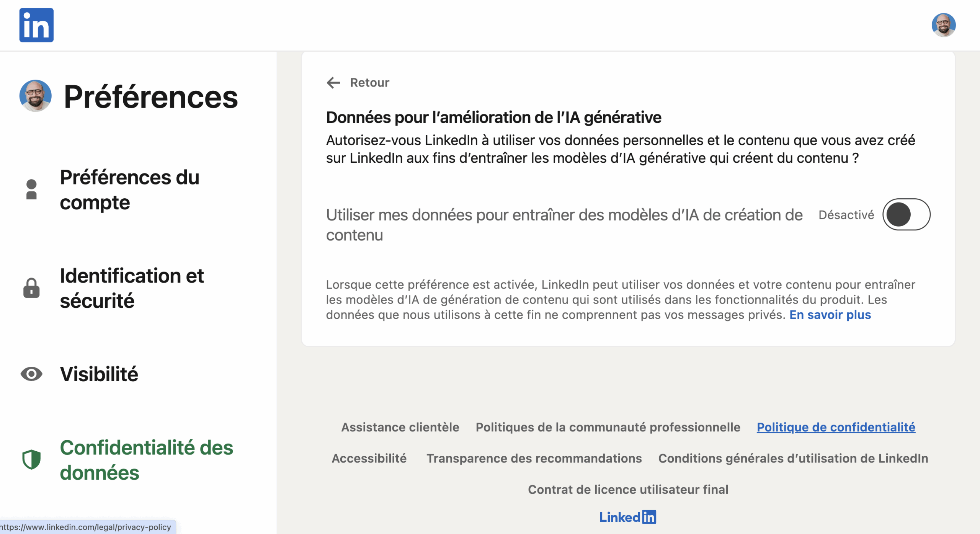Click the LinkedIn footer logo
980x534 pixels.
[x=628, y=517]
